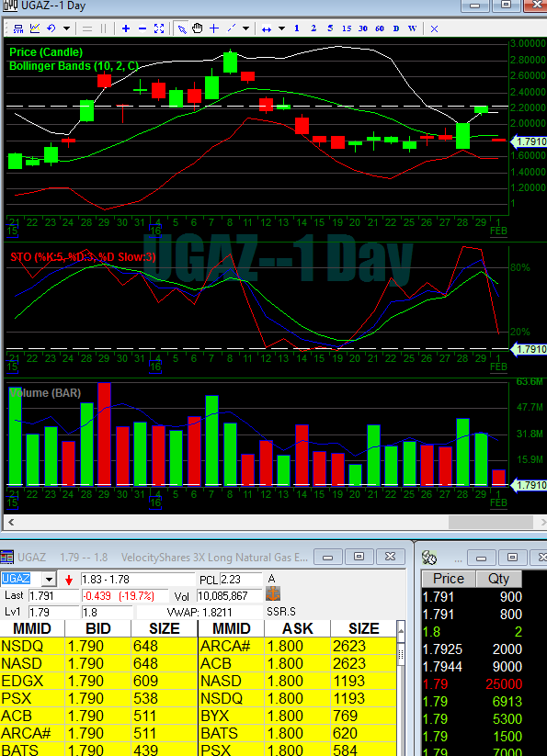
Task: Click the -0.439 (-19.7%) change field
Action: (125, 596)
